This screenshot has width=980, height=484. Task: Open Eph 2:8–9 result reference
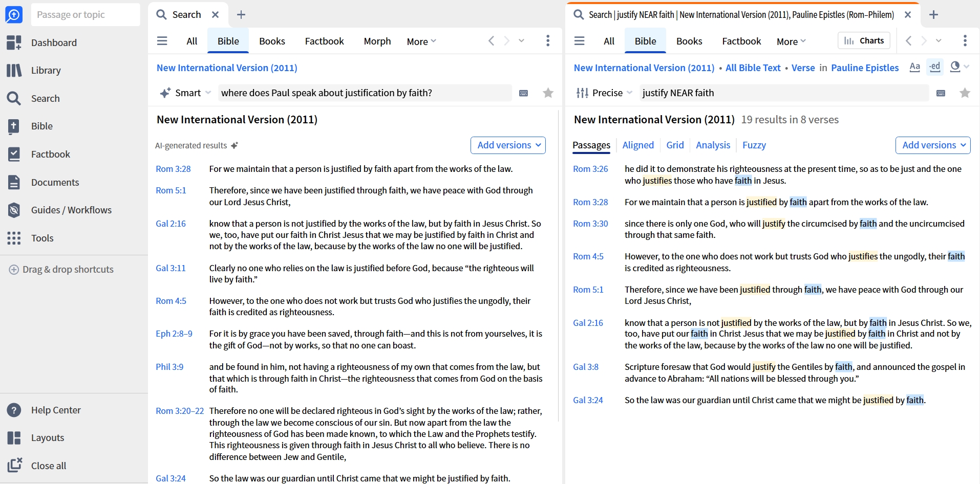tap(174, 334)
